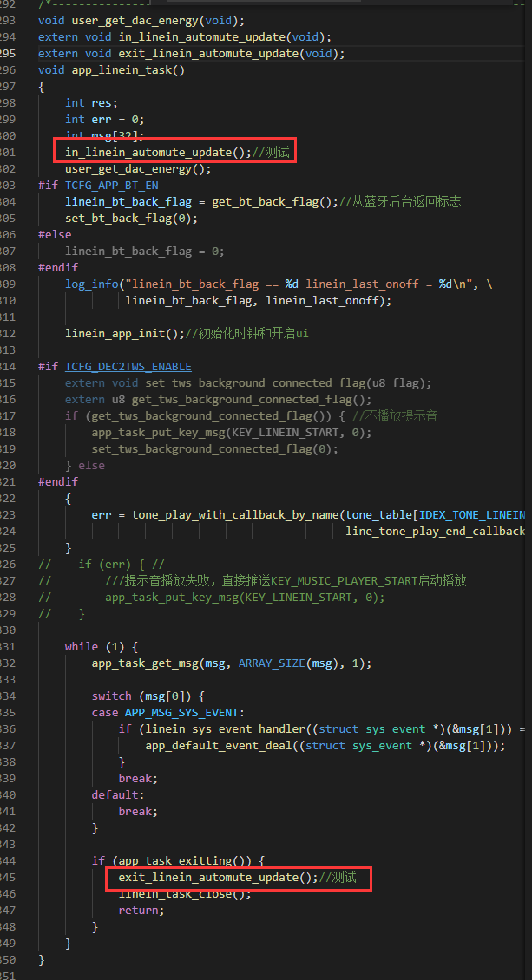Click the TCFG_APP_BT_EN macro name
Viewport: 532px width, 980px height.
(x=111, y=185)
